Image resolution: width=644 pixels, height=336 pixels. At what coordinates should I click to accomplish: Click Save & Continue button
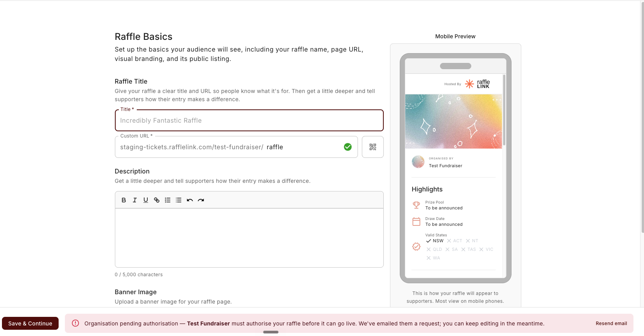point(30,323)
